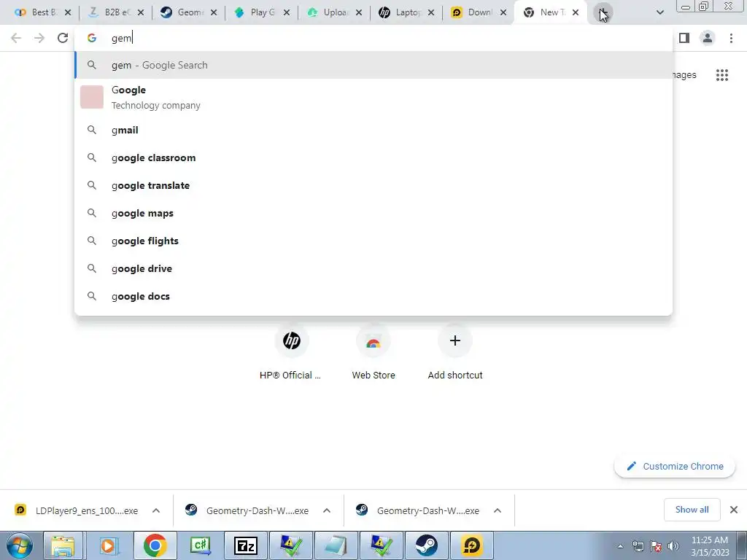The image size is (747, 560).
Task: Select the Google Technology company suggestion
Action: coord(373,97)
